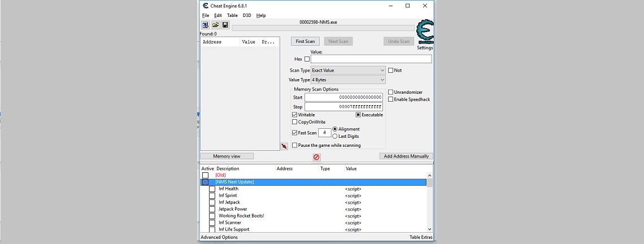Toggle the Fast Scan checkbox
Screen dimensions: 644x244
[x=294, y=133]
